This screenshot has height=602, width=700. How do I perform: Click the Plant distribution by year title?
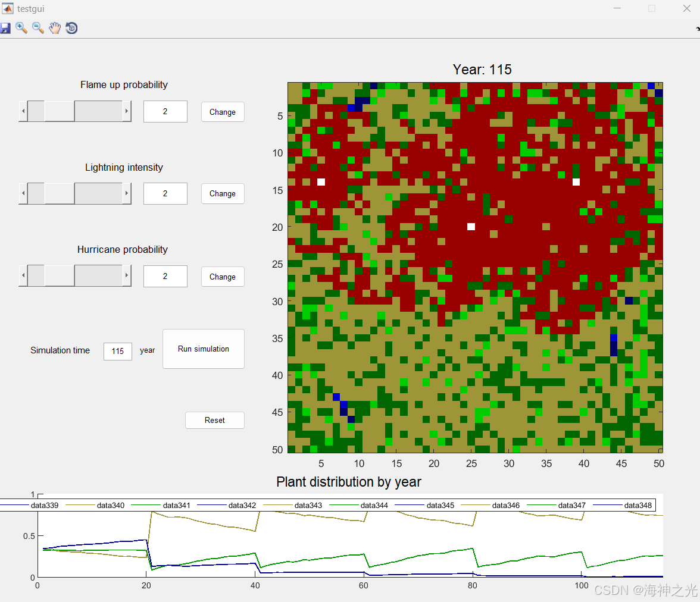[x=349, y=482]
